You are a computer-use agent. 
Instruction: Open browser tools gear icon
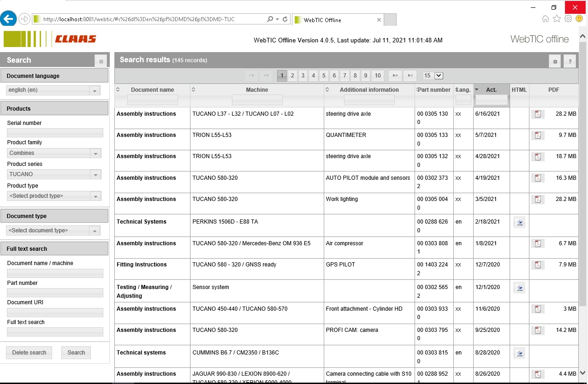click(x=568, y=19)
